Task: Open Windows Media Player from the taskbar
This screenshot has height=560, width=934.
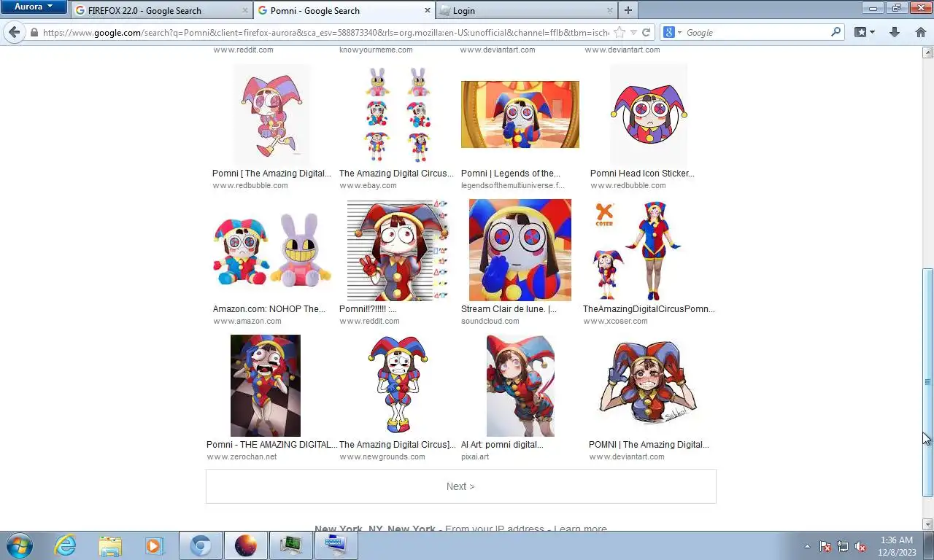Action: click(x=154, y=545)
